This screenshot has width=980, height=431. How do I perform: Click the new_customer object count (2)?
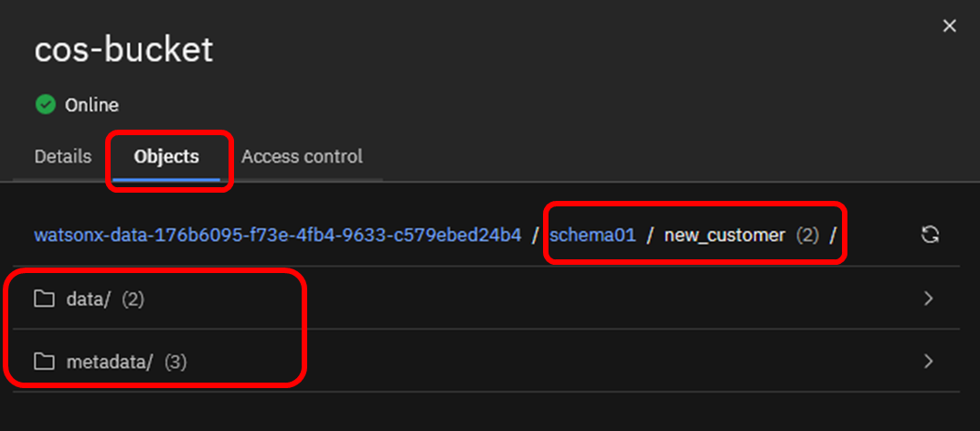[807, 235]
